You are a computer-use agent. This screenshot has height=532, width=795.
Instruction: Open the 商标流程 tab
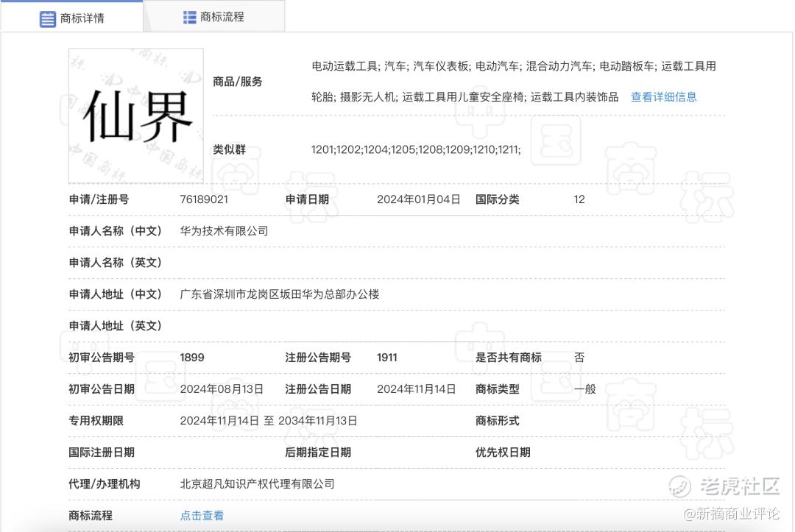point(214,17)
